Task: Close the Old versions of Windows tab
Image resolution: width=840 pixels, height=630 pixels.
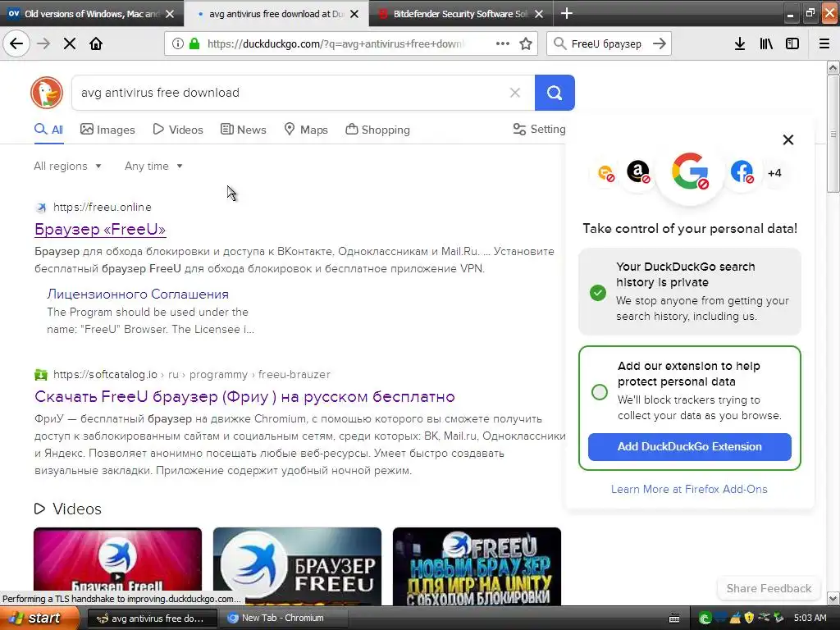Action: coord(170,14)
